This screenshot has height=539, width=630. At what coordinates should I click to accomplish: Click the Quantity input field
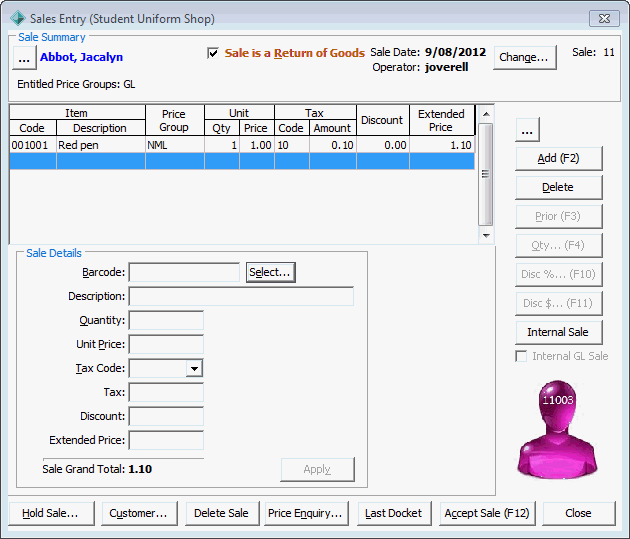pos(166,321)
